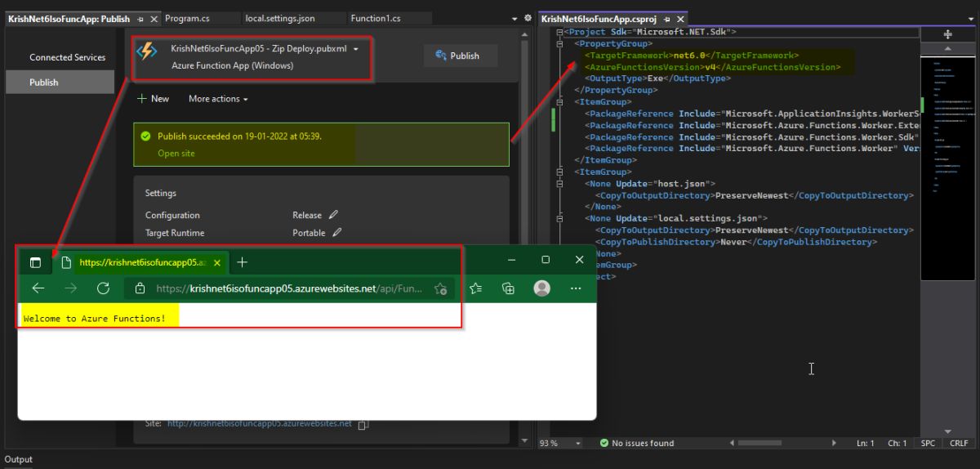Open Edge Settings and more menu
Viewport: 980px width, 469px height.
(576, 288)
